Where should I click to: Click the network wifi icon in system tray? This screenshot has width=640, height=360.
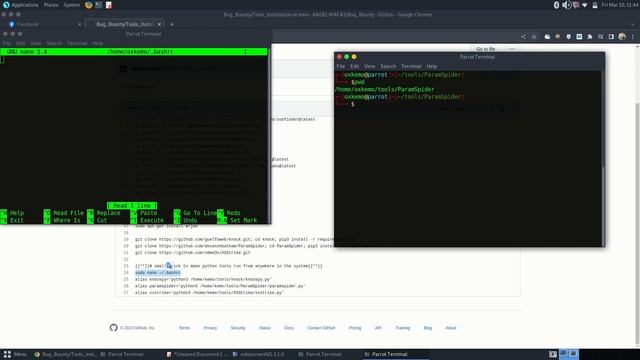(585, 5)
